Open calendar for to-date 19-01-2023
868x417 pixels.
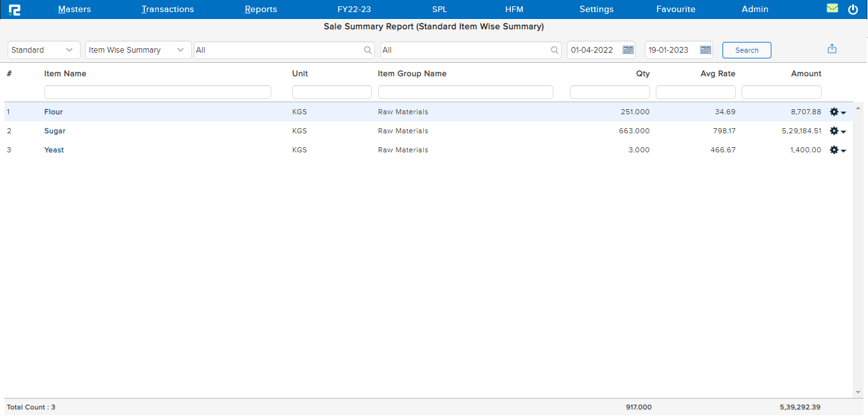705,50
